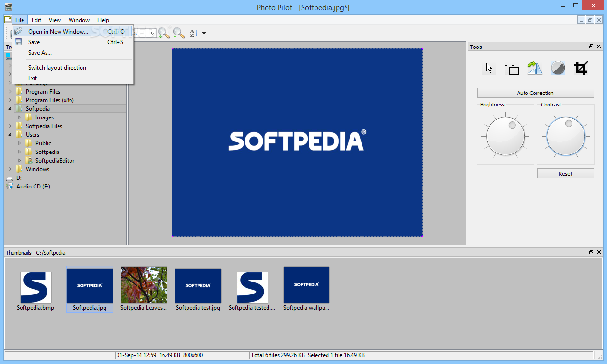The width and height of the screenshot is (607, 364).
Task: Choose Open in New Window from menu
Action: tap(72, 32)
